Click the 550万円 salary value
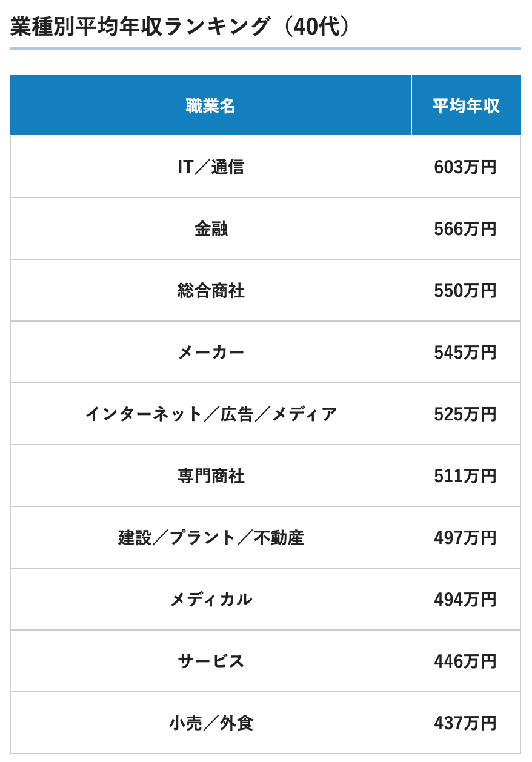This screenshot has height=762, width=532. [x=465, y=291]
